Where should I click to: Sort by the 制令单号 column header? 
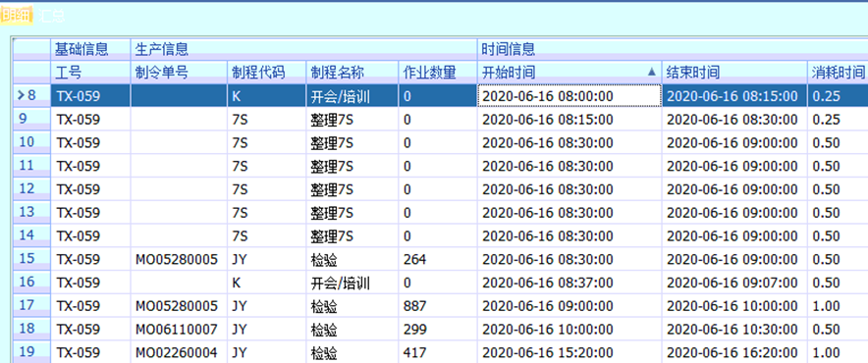click(179, 72)
